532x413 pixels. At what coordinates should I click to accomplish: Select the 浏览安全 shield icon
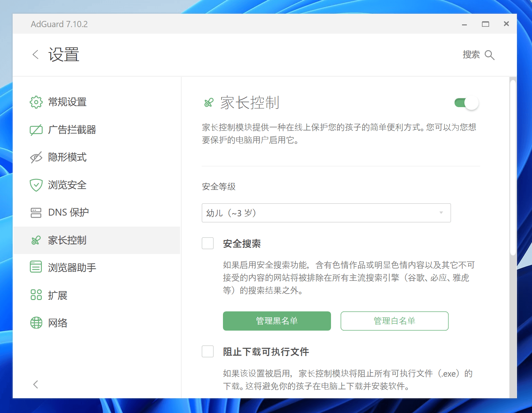[x=36, y=185]
